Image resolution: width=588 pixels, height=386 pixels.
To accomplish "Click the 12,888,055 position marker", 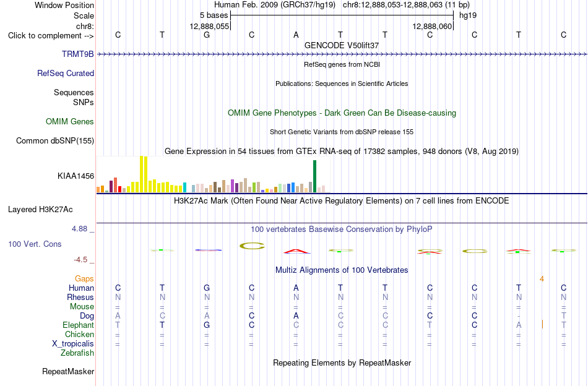I will point(209,26).
